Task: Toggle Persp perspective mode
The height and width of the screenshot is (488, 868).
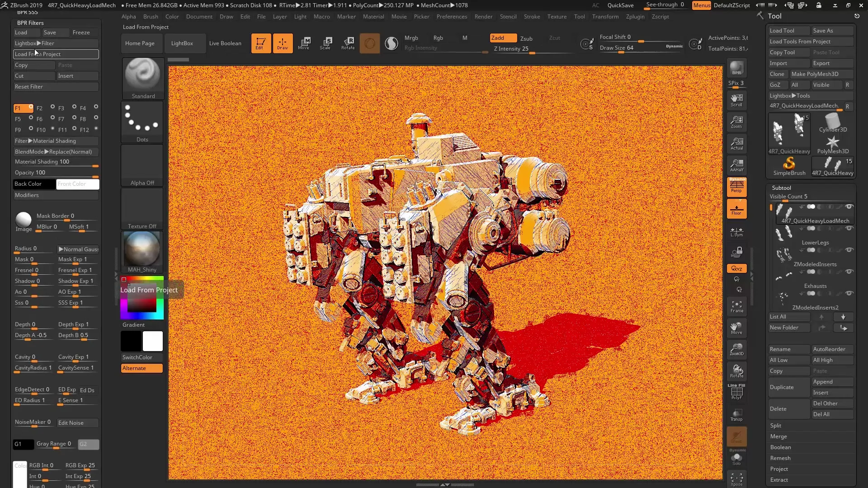Action: click(736, 187)
